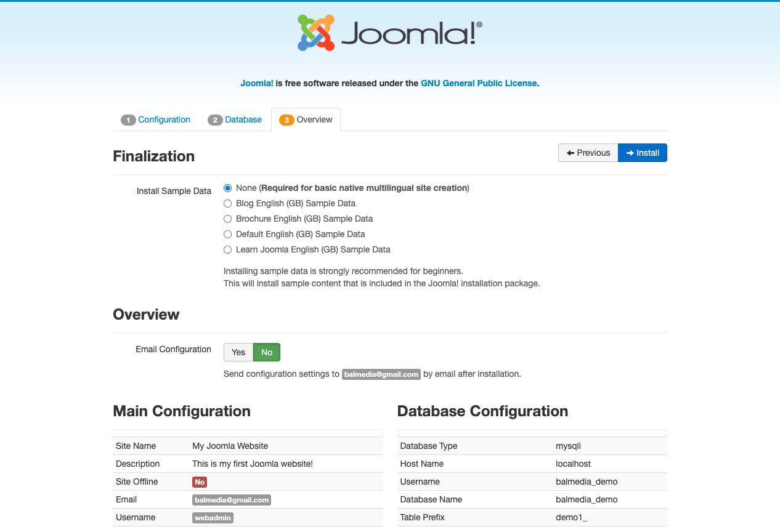Switch to the Database step tab

point(235,119)
